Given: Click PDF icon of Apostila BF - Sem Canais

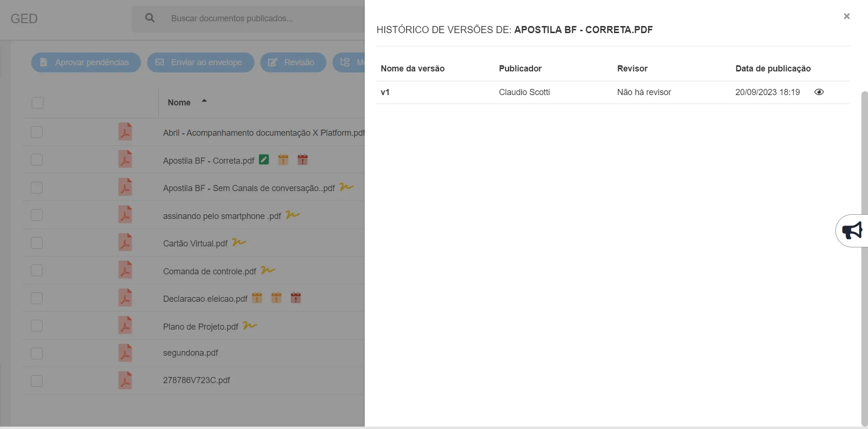Looking at the screenshot, I should pyautogui.click(x=125, y=187).
